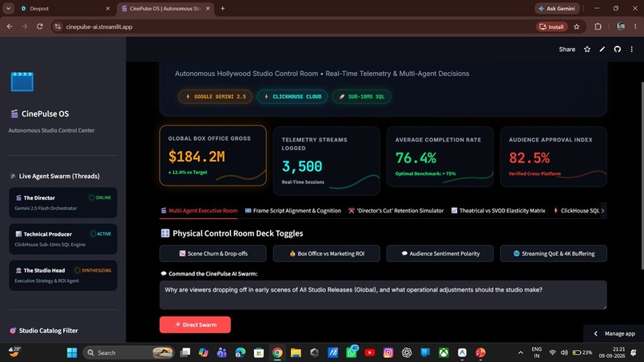Open Theatrical vs SVOD Elasticity Matrix tab

click(499, 211)
